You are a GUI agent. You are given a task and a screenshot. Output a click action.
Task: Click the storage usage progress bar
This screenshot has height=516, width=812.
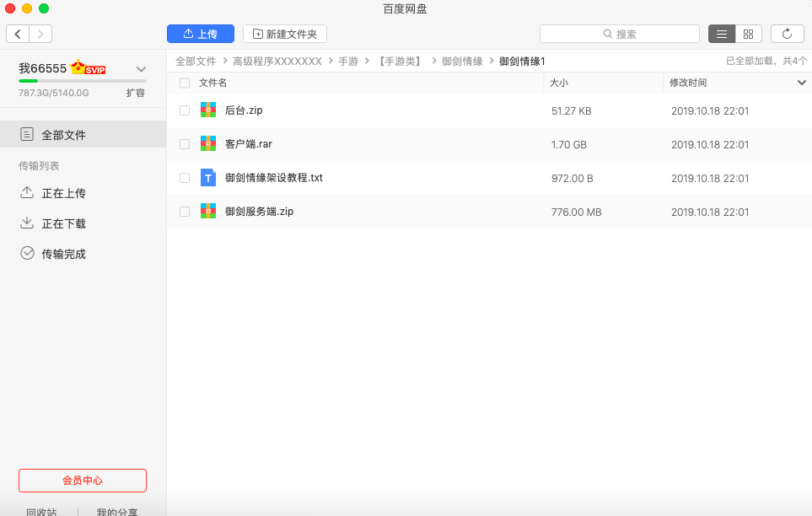click(83, 81)
